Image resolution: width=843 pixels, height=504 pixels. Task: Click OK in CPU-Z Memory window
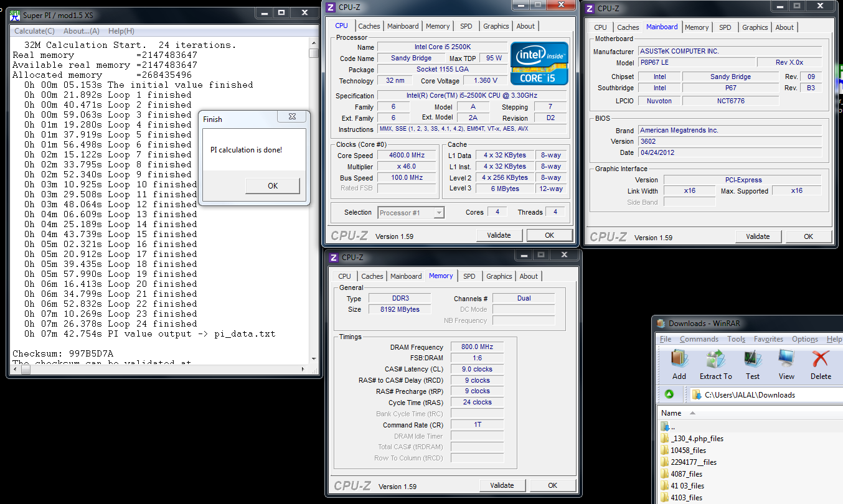click(x=552, y=485)
